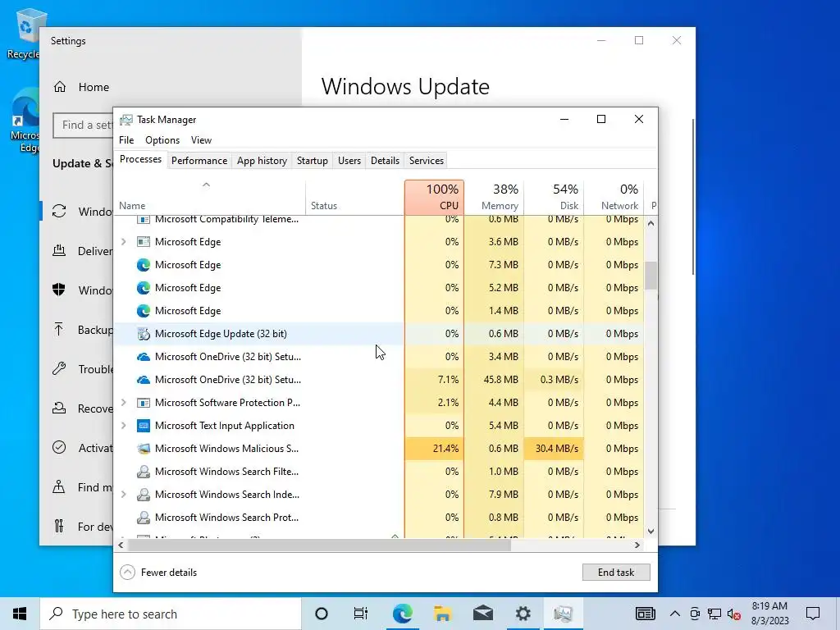Expand Microsoft Text Input Application row
The image size is (840, 630).
[124, 426]
